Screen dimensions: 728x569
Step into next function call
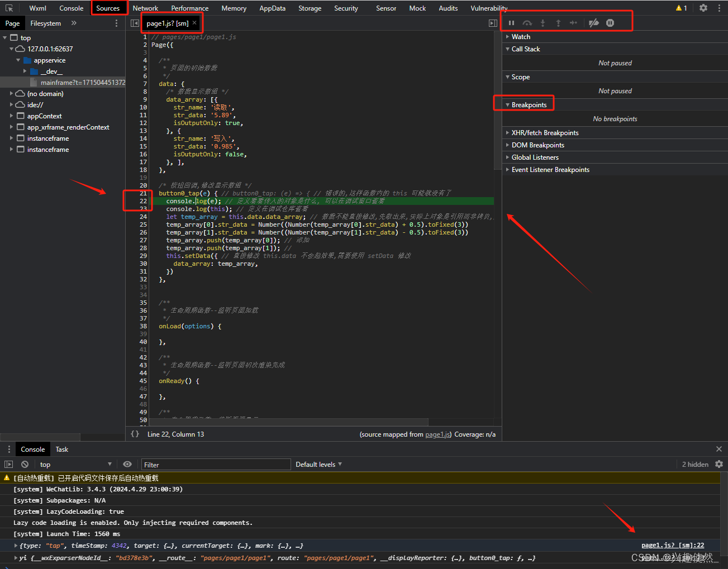click(x=543, y=23)
